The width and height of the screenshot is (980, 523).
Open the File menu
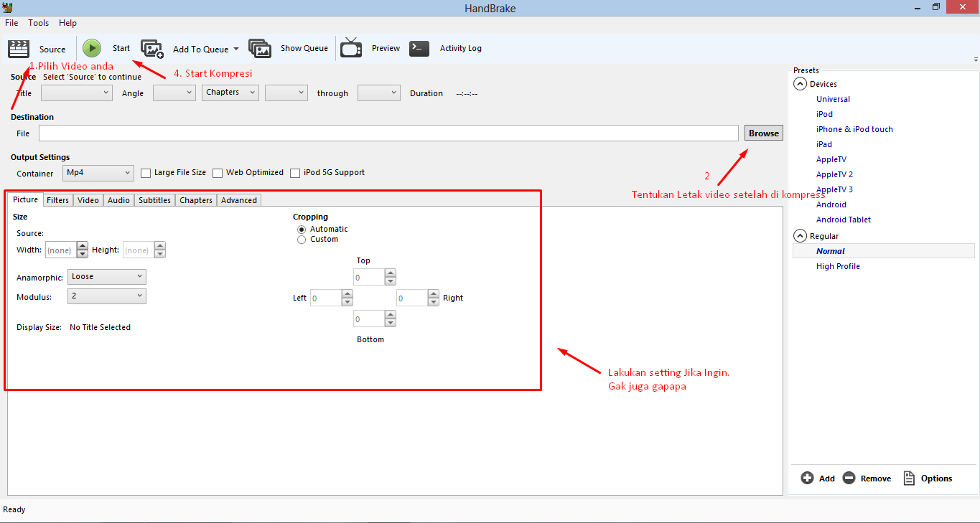pos(11,23)
